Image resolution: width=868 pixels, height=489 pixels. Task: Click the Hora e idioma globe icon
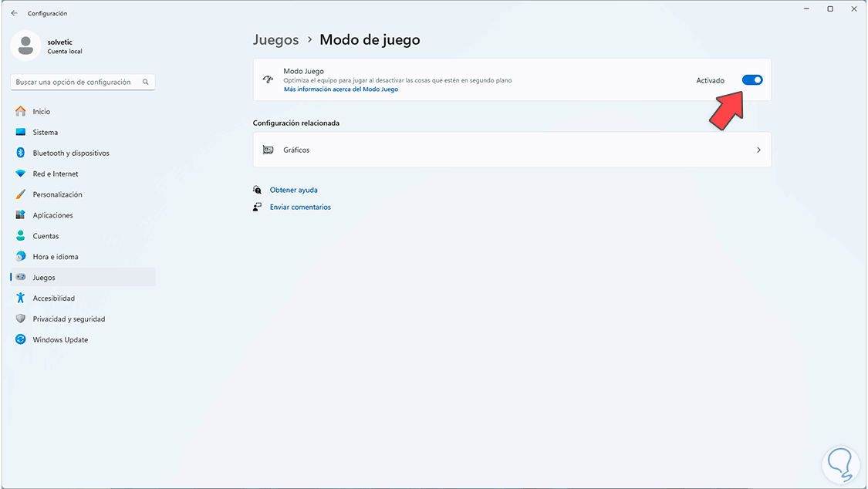pyautogui.click(x=21, y=257)
